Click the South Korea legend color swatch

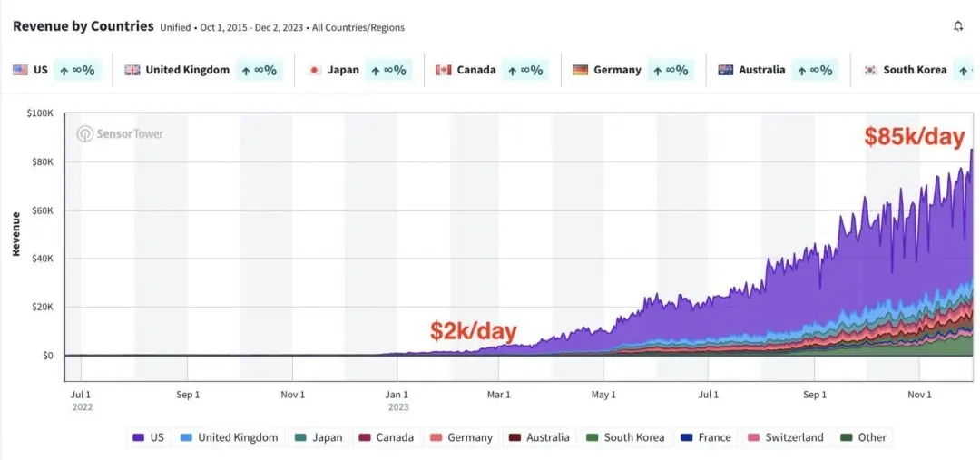(x=593, y=437)
